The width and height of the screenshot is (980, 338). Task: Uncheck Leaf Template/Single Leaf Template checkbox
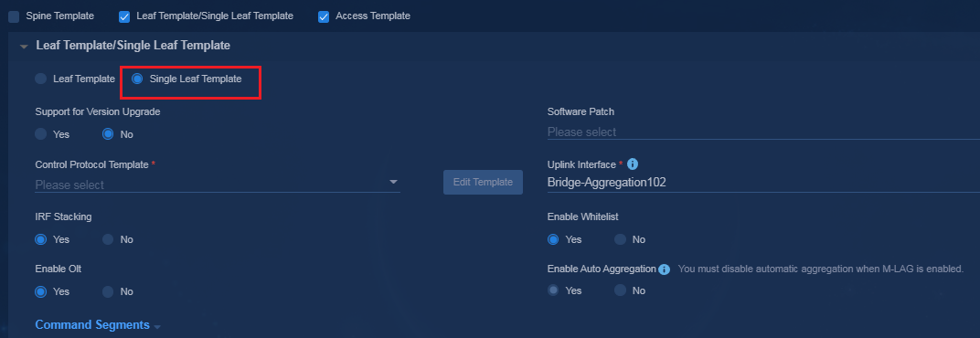point(124,16)
